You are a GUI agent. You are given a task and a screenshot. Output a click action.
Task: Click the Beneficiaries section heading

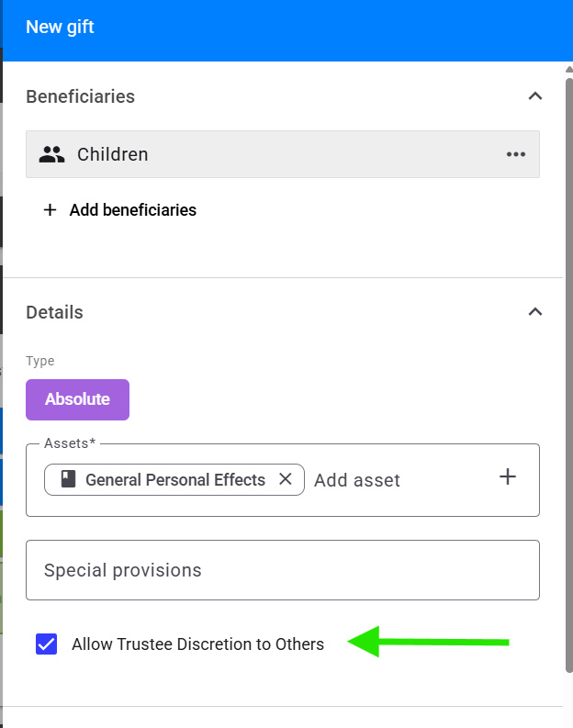pos(80,96)
